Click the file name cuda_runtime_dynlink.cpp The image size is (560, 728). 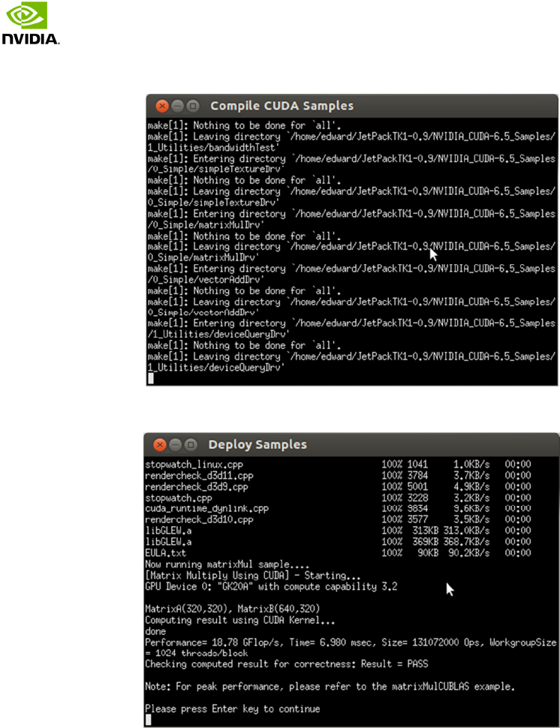pos(206,508)
